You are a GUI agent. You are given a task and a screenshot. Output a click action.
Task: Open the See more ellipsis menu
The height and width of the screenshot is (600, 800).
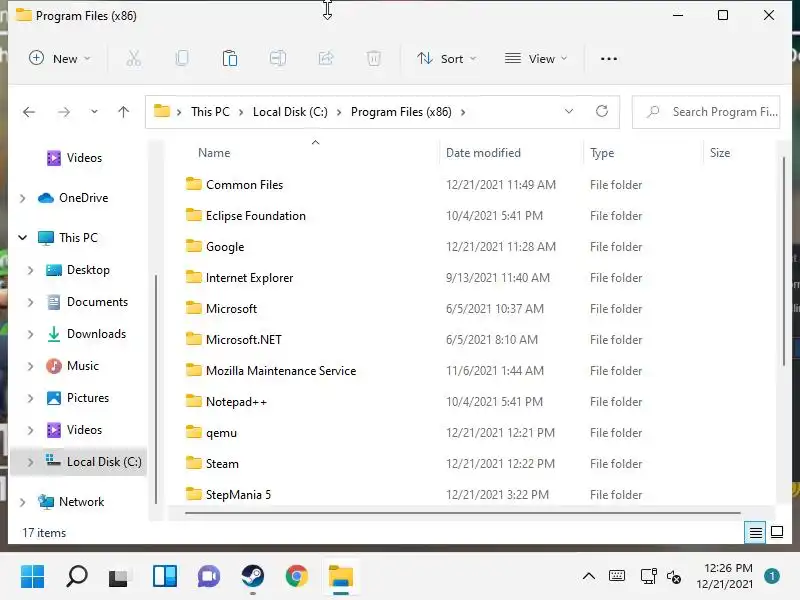[609, 59]
